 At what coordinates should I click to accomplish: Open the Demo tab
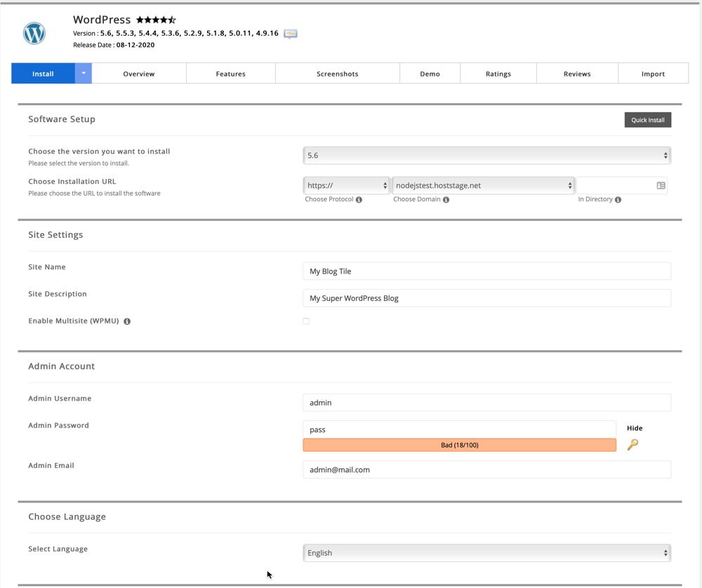tap(430, 74)
